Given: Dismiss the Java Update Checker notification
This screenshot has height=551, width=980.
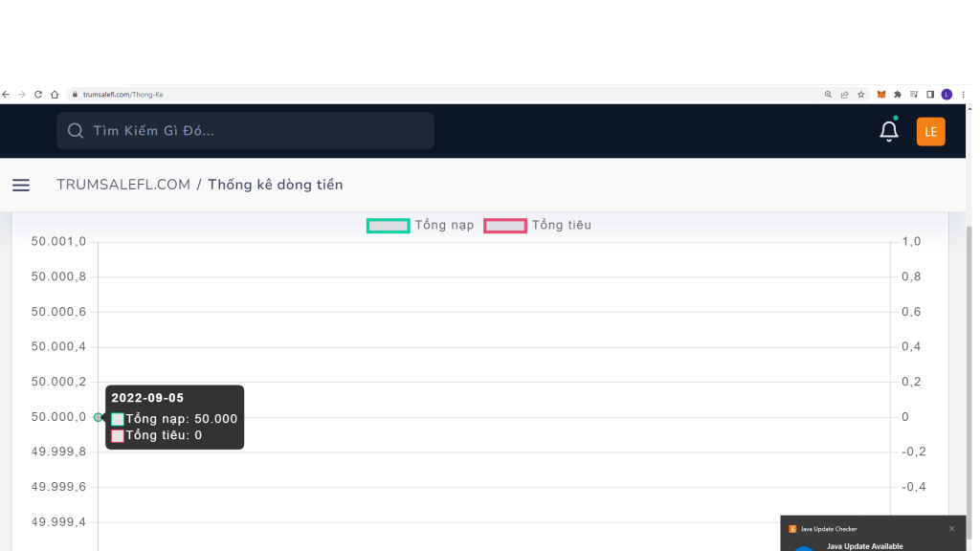Looking at the screenshot, I should click(x=951, y=529).
